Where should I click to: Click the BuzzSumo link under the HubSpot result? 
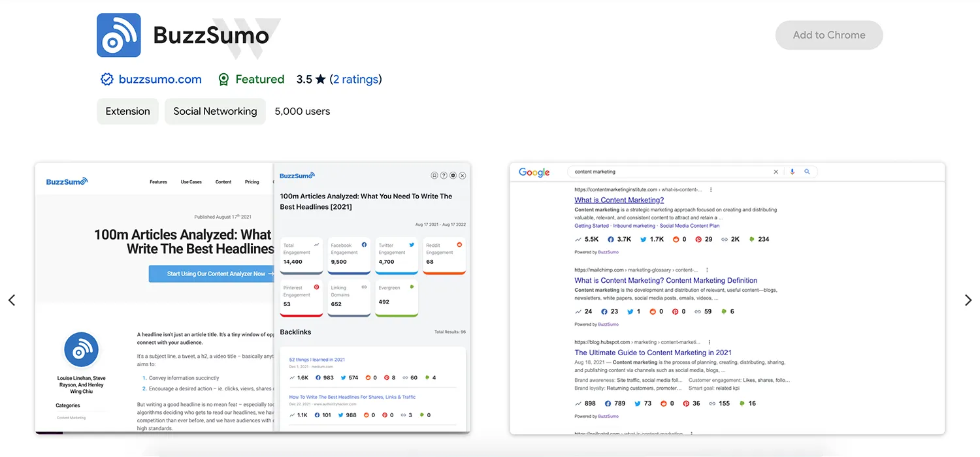[x=608, y=417]
